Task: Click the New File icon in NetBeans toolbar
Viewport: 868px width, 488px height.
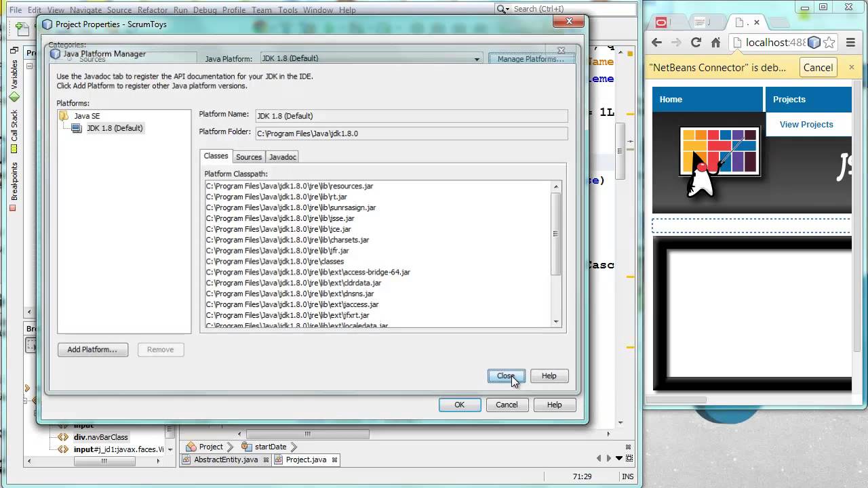Action: point(22,28)
